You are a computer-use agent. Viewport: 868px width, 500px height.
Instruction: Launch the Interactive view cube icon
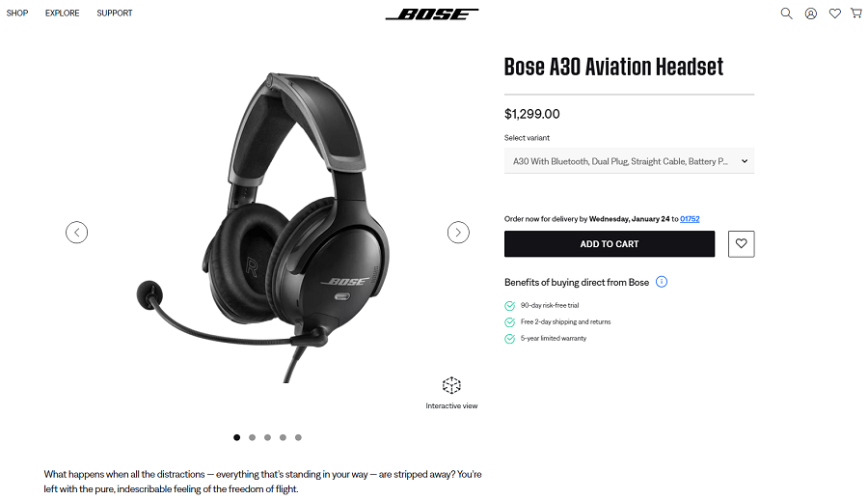(451, 385)
